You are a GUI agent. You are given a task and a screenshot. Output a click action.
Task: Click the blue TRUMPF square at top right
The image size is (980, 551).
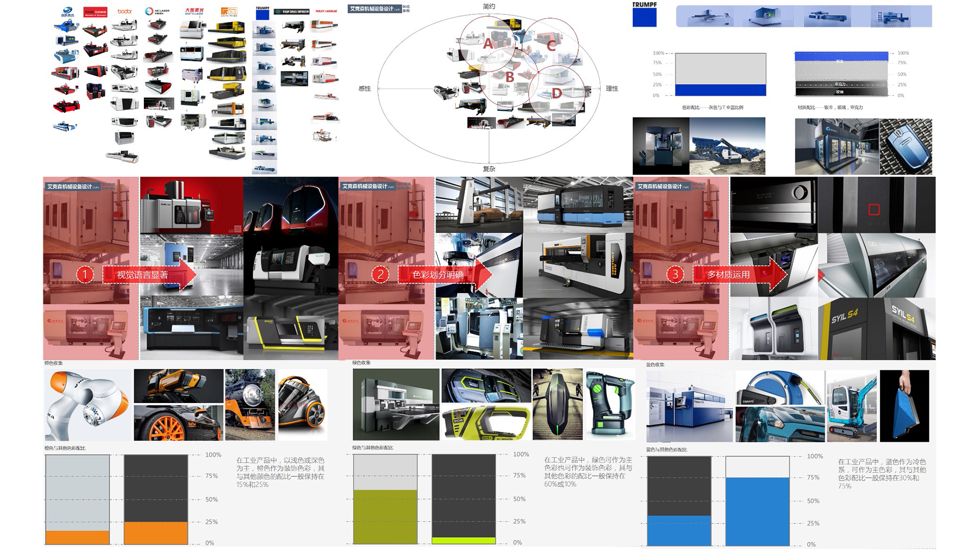pyautogui.click(x=644, y=18)
